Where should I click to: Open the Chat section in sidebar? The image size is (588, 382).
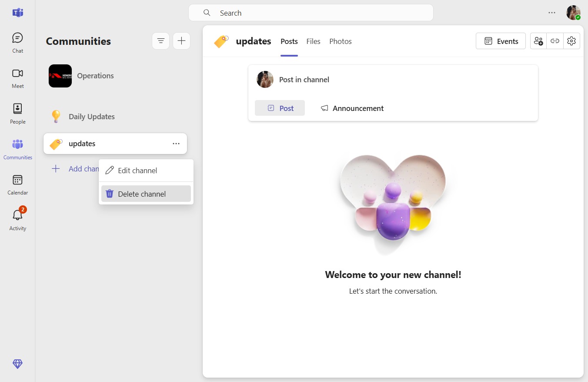click(17, 43)
